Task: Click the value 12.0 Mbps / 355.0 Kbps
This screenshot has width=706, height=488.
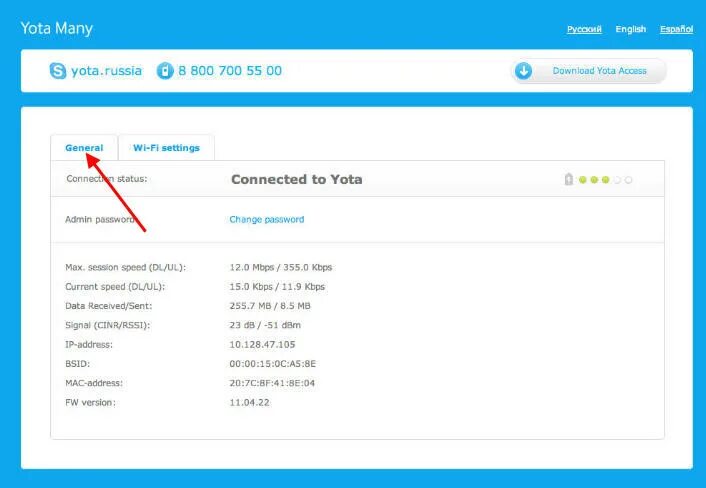Action: (x=281, y=267)
